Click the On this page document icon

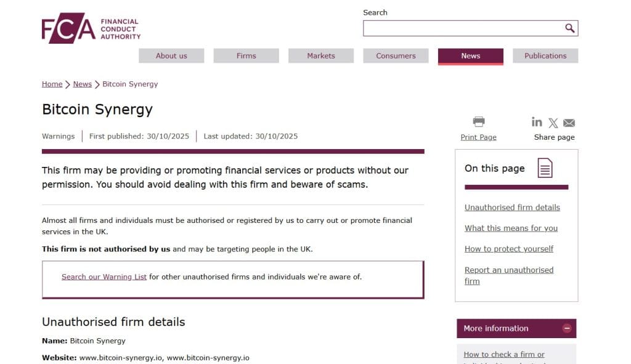click(x=545, y=168)
